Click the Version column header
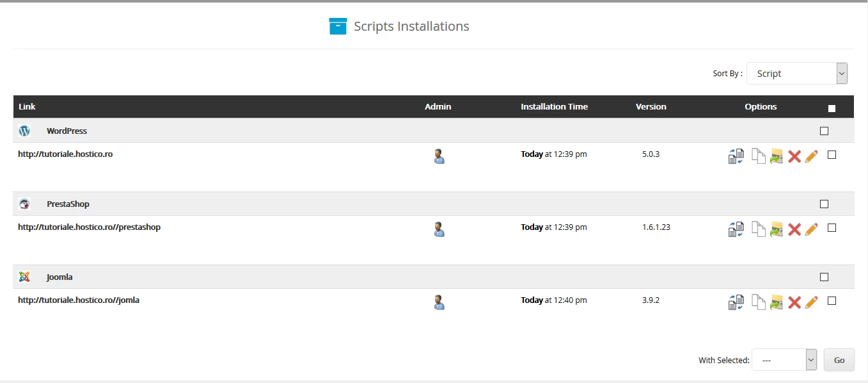 coord(651,107)
